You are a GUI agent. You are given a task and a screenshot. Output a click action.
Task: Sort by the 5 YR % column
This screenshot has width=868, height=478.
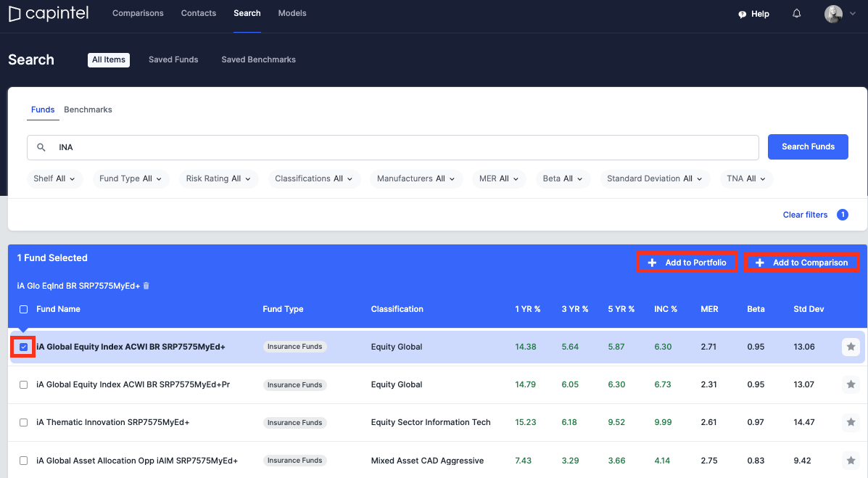(621, 309)
